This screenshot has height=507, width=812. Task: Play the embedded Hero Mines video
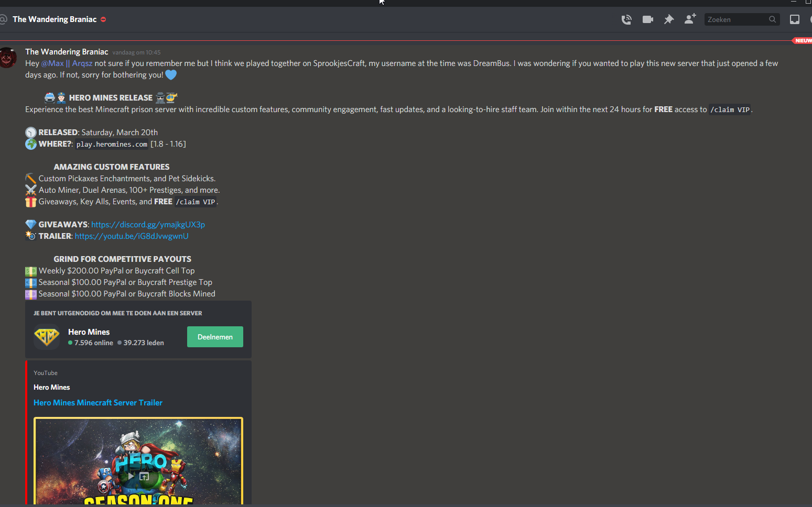click(131, 476)
